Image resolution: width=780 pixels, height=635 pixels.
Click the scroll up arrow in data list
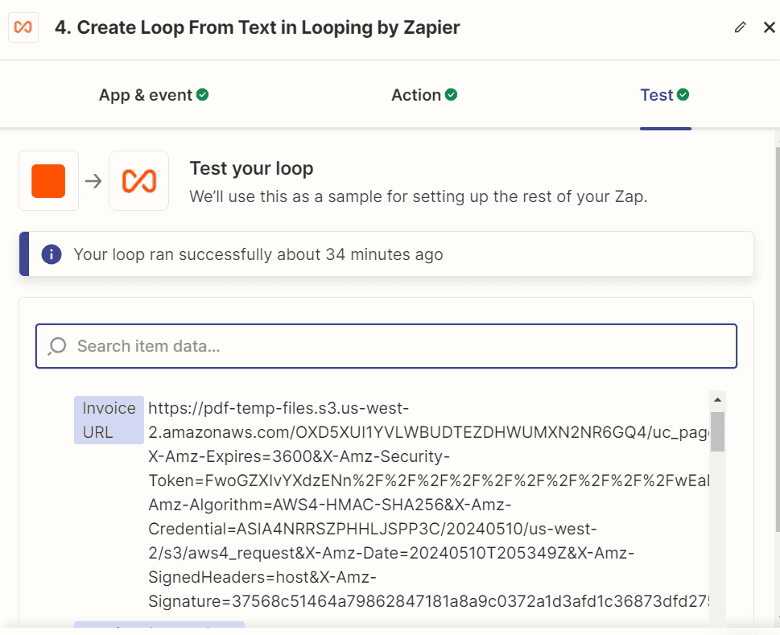(x=717, y=400)
